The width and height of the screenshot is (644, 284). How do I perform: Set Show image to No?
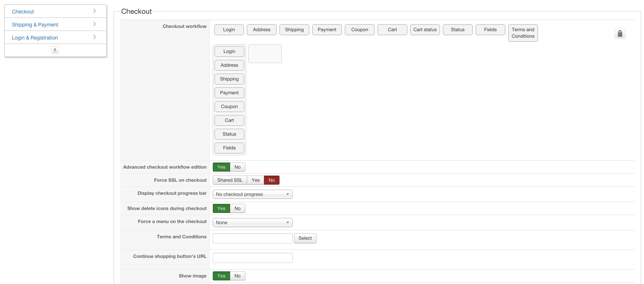(x=237, y=276)
